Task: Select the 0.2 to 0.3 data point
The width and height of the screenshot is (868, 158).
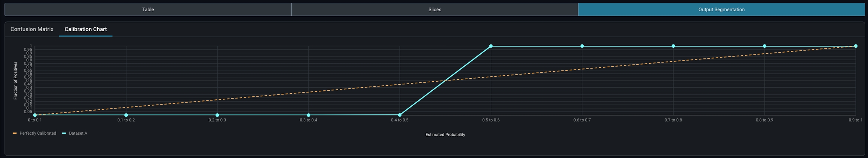Action: [x=217, y=115]
